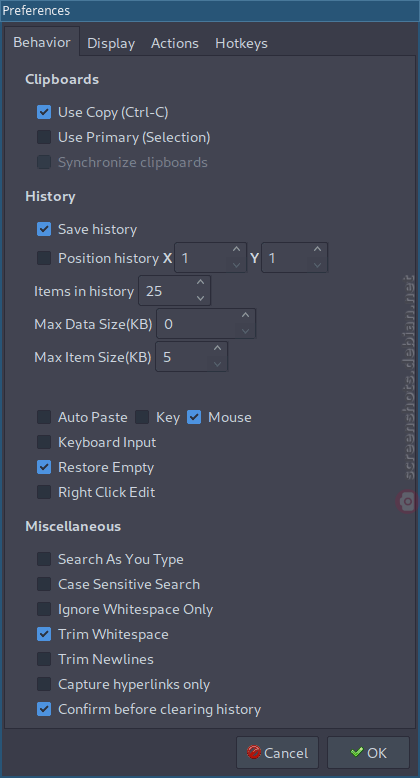Increase the Position history Y value
This screenshot has width=420, height=778.
317,250
